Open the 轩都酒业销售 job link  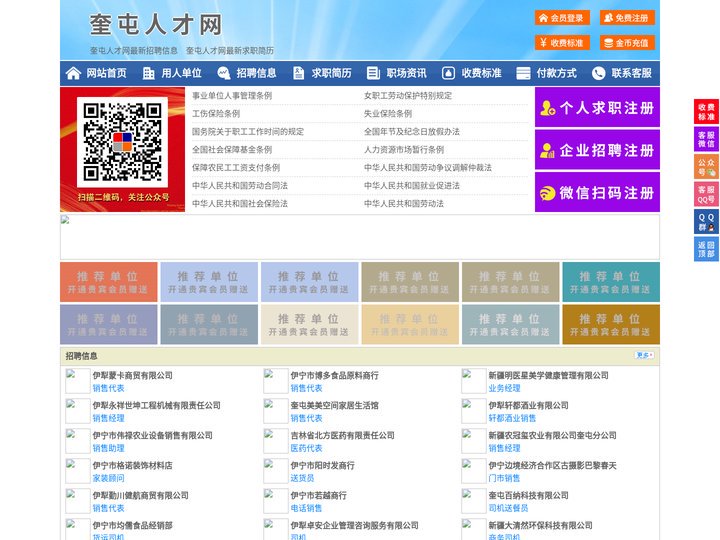(512, 418)
